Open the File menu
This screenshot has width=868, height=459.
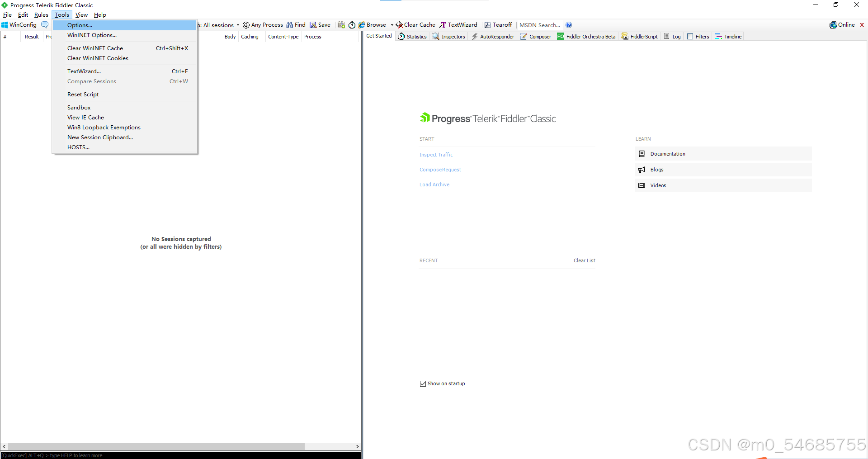(x=8, y=15)
